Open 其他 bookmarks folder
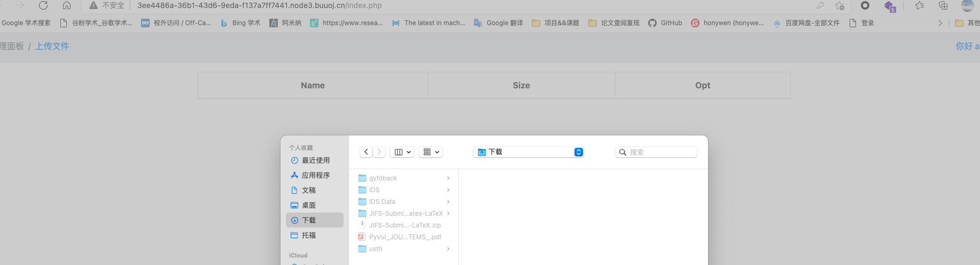Screen dimensions: 980x265 pyautogui.click(x=967, y=23)
